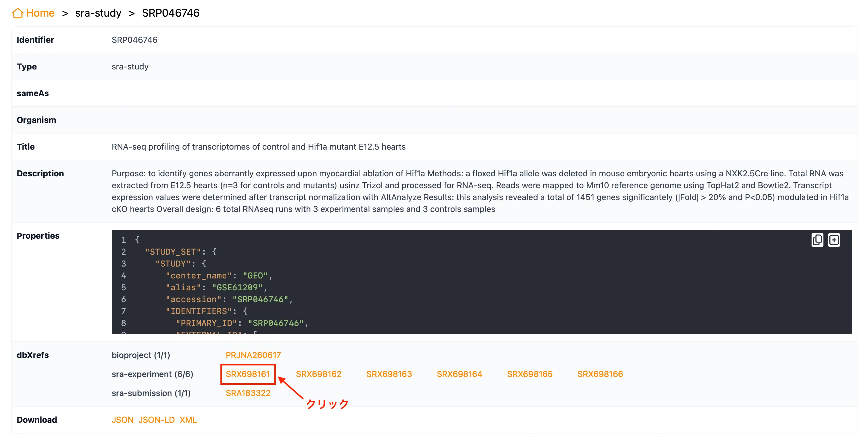This screenshot has width=868, height=434.
Task: Open experiment SRX698161
Action: [x=248, y=374]
